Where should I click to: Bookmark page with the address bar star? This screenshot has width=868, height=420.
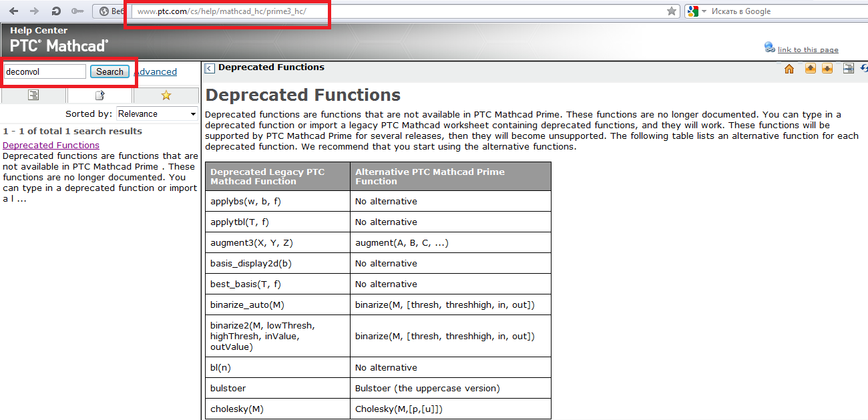coord(672,11)
